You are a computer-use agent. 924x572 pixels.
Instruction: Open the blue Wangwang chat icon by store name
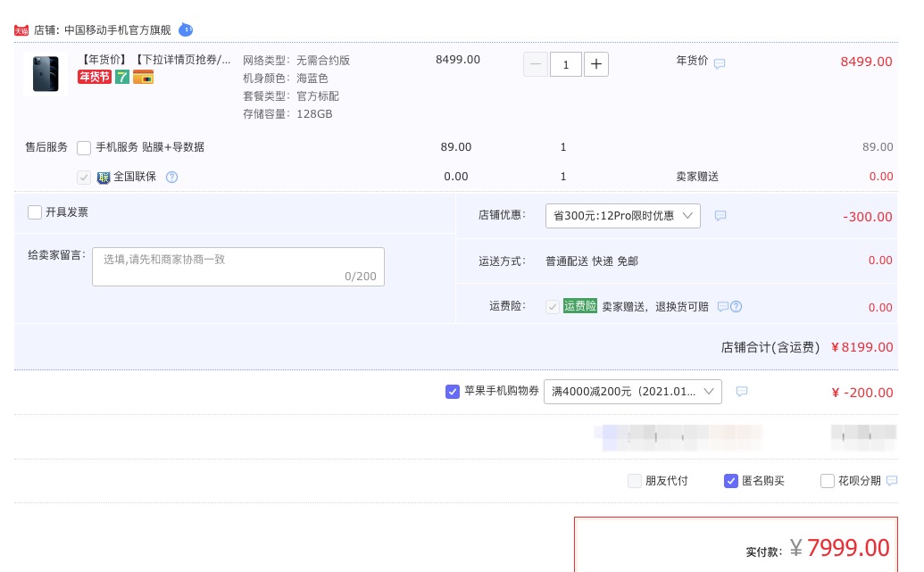coord(186,29)
